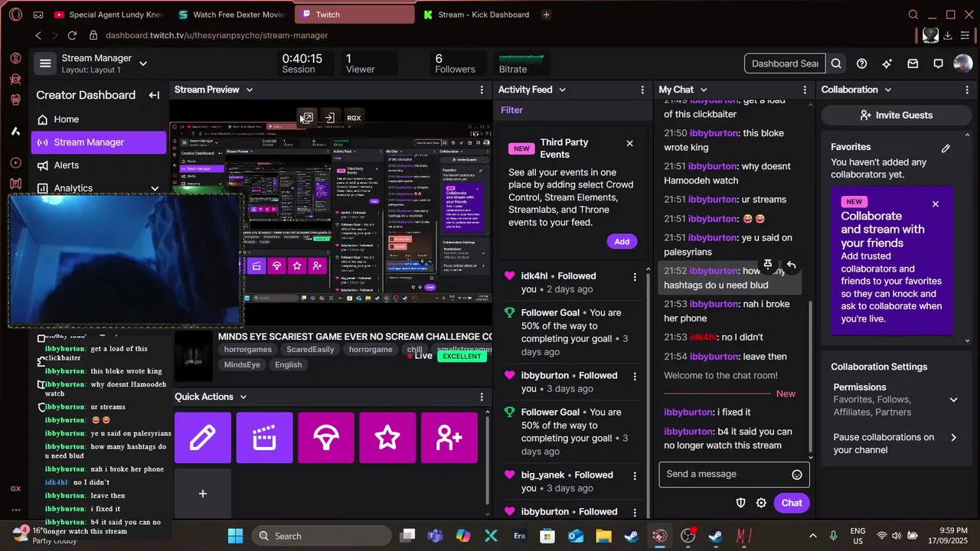
Task: Send message with the Chat button
Action: point(792,503)
